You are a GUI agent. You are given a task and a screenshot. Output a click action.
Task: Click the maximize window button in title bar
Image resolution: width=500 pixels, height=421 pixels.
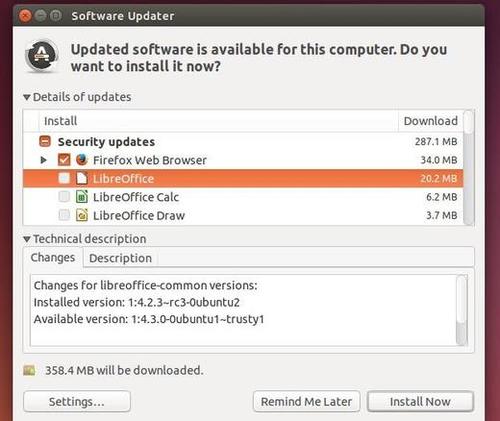click(x=56, y=16)
